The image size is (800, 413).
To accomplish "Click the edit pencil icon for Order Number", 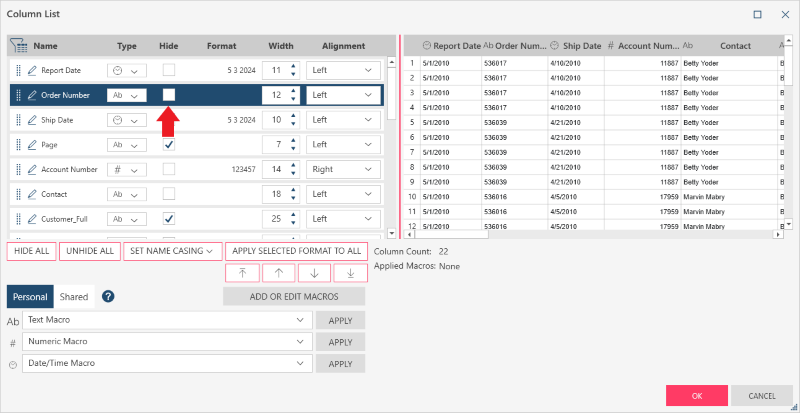I will [32, 95].
